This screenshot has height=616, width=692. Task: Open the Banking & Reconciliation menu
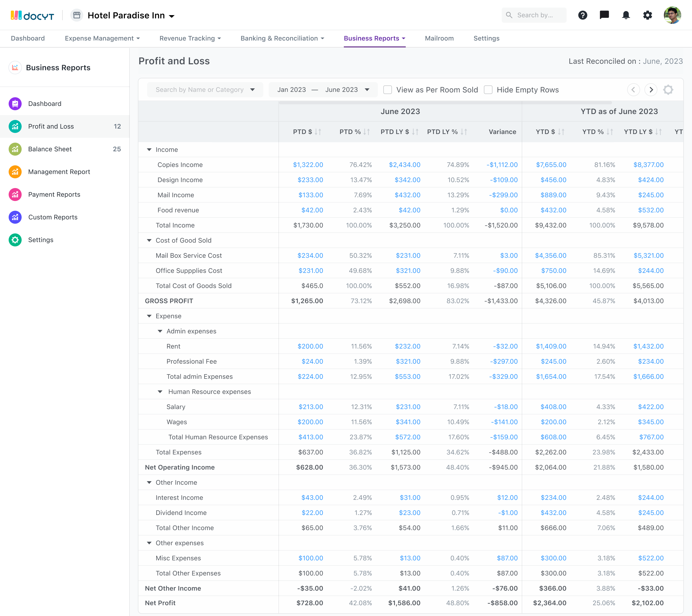click(x=282, y=38)
